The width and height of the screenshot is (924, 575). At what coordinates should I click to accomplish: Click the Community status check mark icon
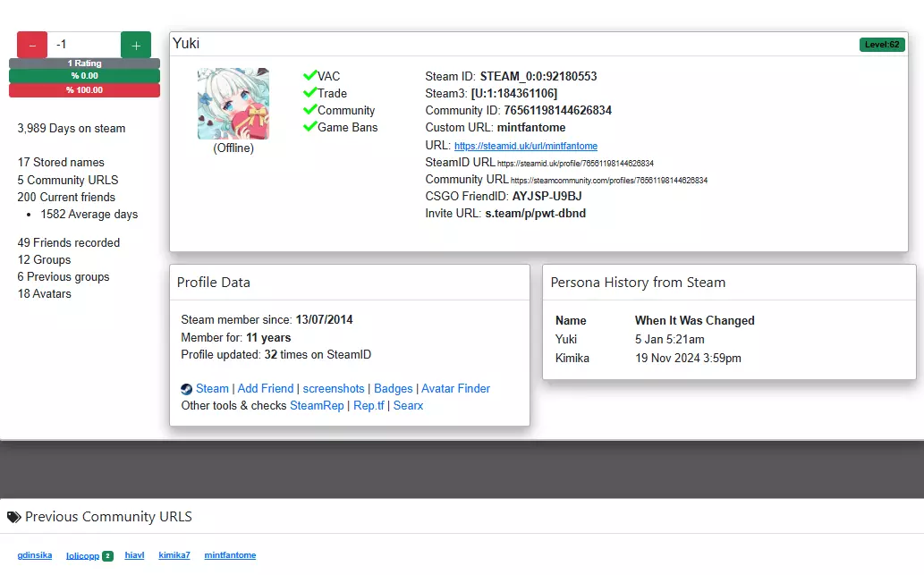click(x=310, y=110)
